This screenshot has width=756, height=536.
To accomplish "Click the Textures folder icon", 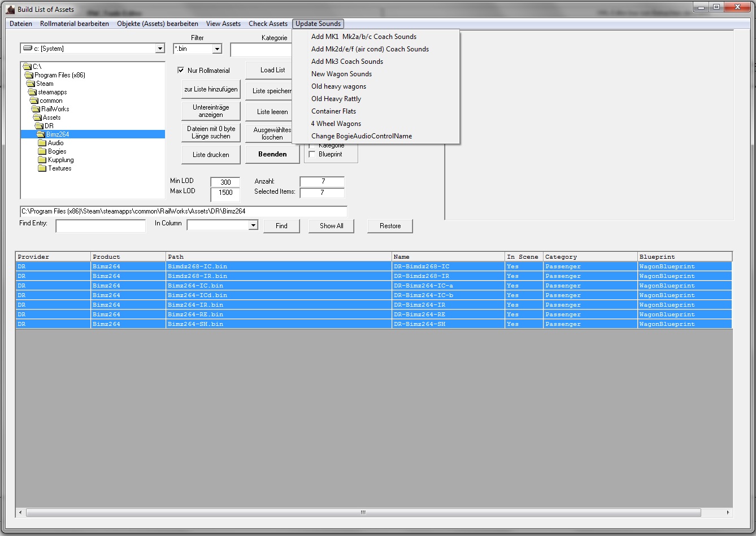I will click(x=42, y=168).
